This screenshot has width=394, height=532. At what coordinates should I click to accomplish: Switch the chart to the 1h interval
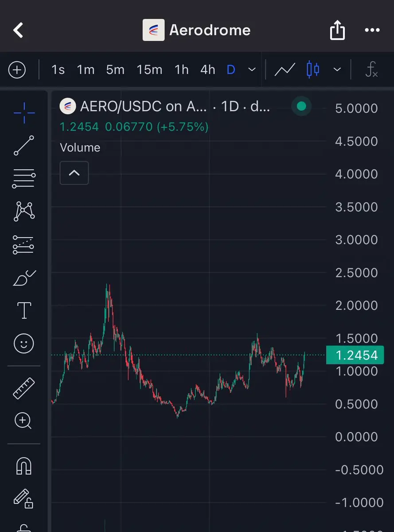[x=182, y=70]
